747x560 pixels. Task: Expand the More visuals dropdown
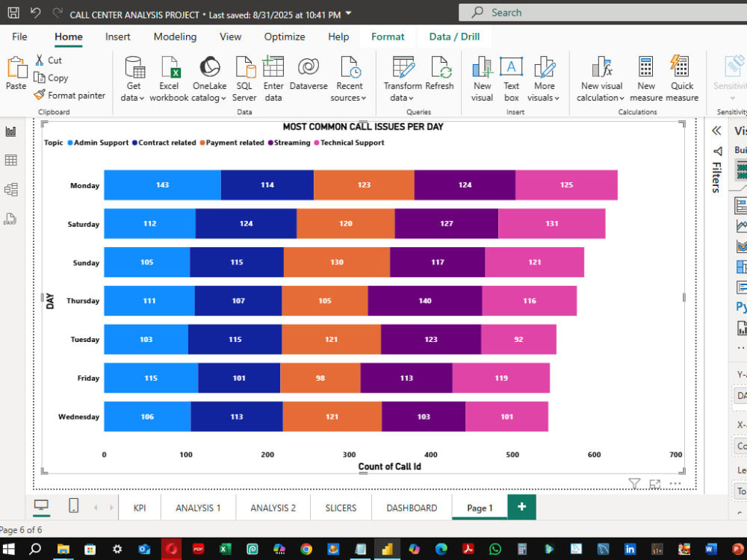coord(544,78)
